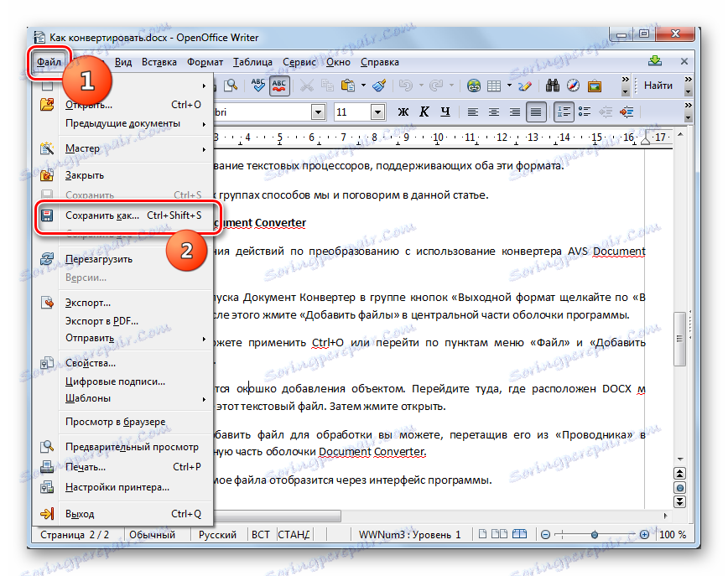Expand hidden standard toolbar buttons
The height and width of the screenshot is (576, 728).
(626, 86)
